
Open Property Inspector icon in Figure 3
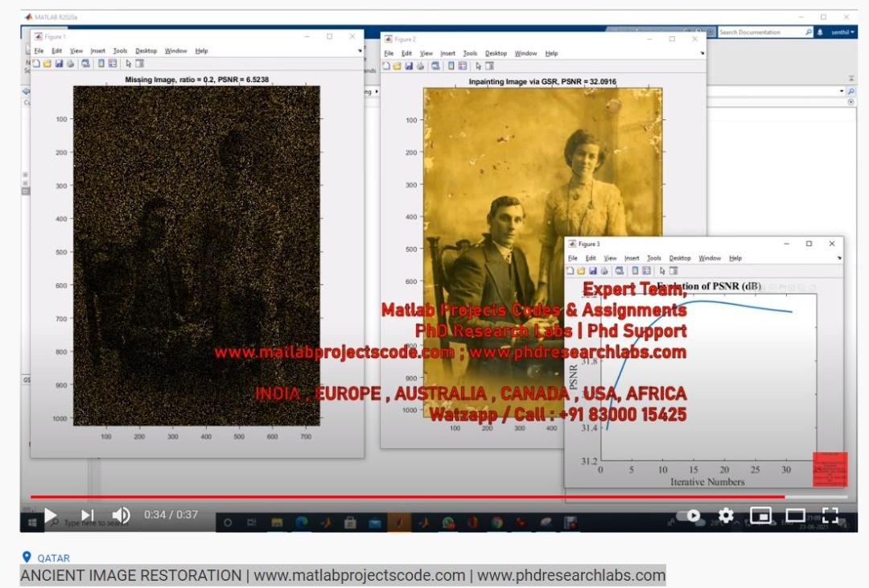(673, 271)
